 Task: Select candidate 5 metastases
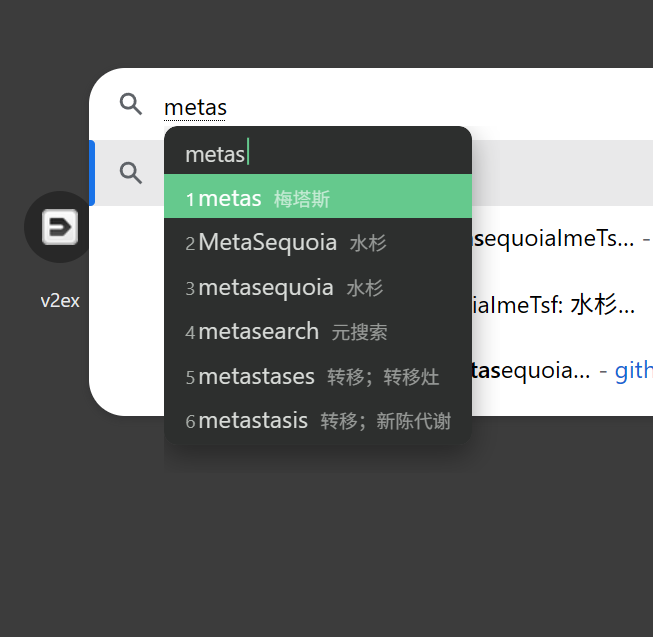click(318, 376)
